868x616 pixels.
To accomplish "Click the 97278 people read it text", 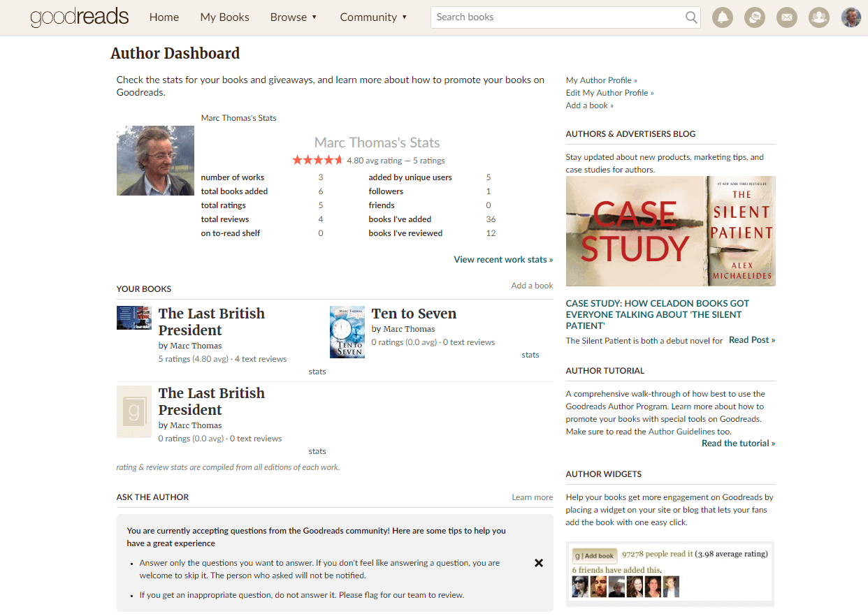I will (658, 554).
